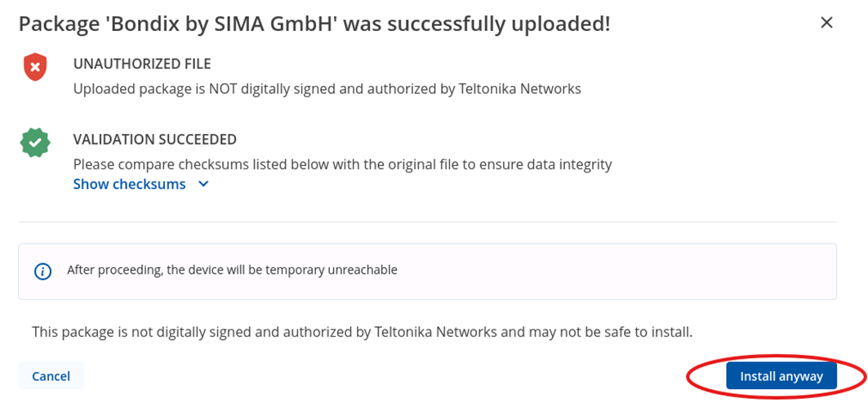Click the red unauthorized file shield icon
Viewport: 868px width, 403px height.
tap(35, 68)
